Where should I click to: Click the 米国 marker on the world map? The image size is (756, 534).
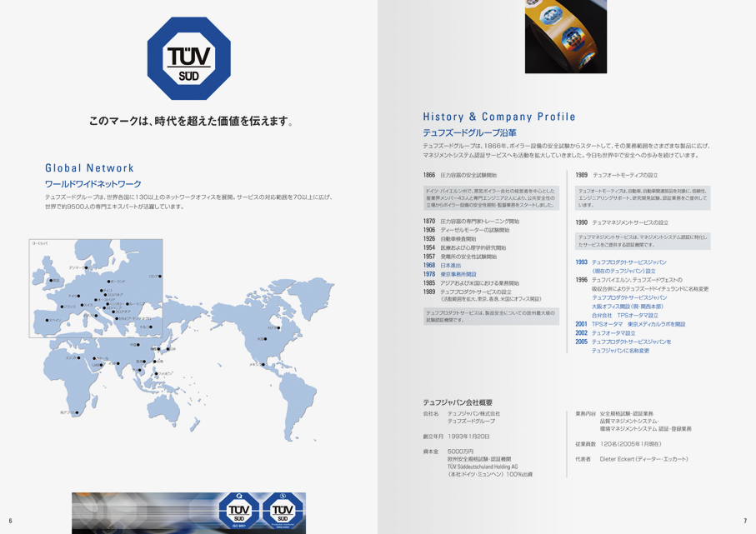click(266, 339)
